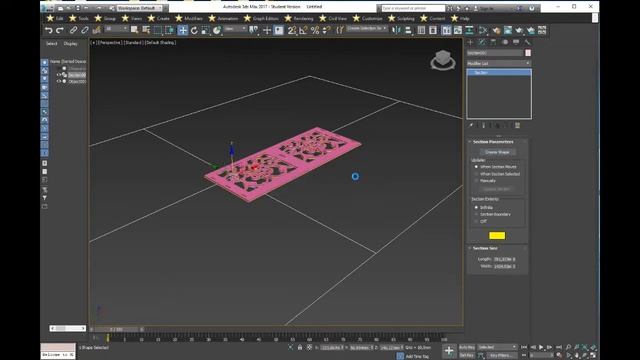The width and height of the screenshot is (640, 360).
Task: Collapse the Section Parameters rollout
Action: point(493,142)
